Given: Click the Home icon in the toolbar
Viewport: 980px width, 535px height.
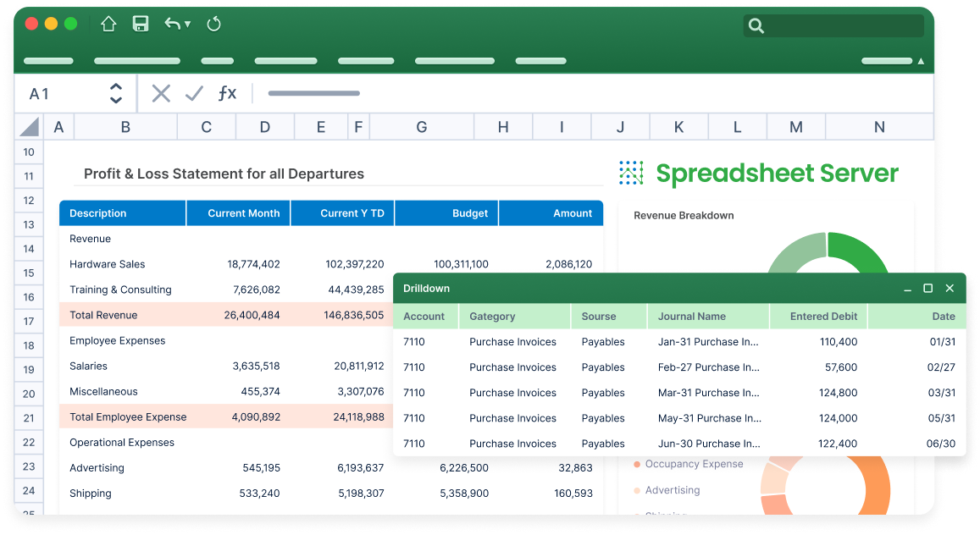Looking at the screenshot, I should pos(108,24).
